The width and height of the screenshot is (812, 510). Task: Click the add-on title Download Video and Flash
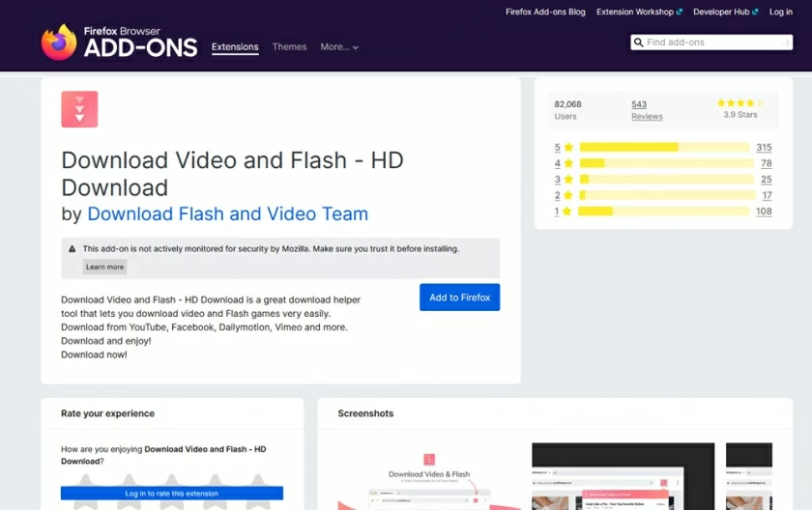click(232, 174)
